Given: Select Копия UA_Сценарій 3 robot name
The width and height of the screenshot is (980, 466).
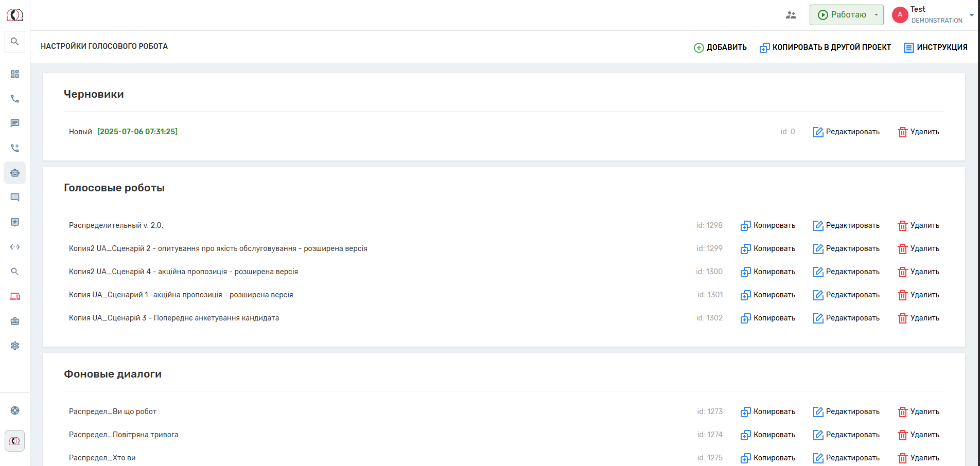Looking at the screenshot, I should click(x=174, y=318).
